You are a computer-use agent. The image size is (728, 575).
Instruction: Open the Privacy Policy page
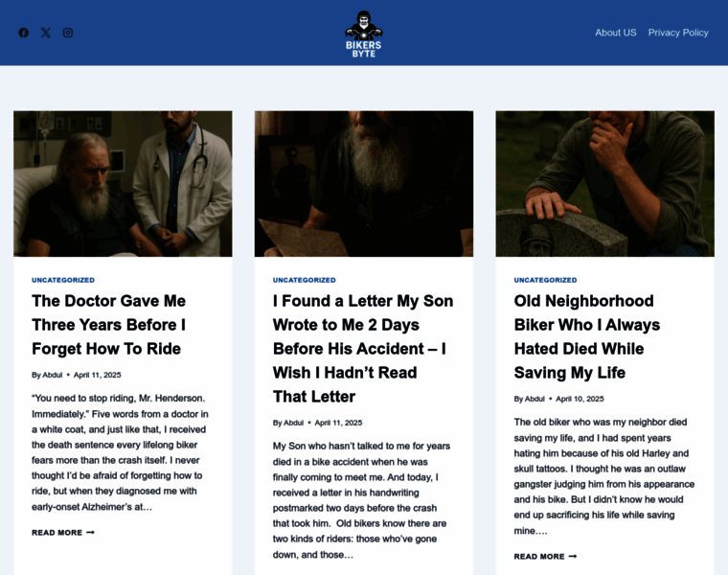pos(678,33)
